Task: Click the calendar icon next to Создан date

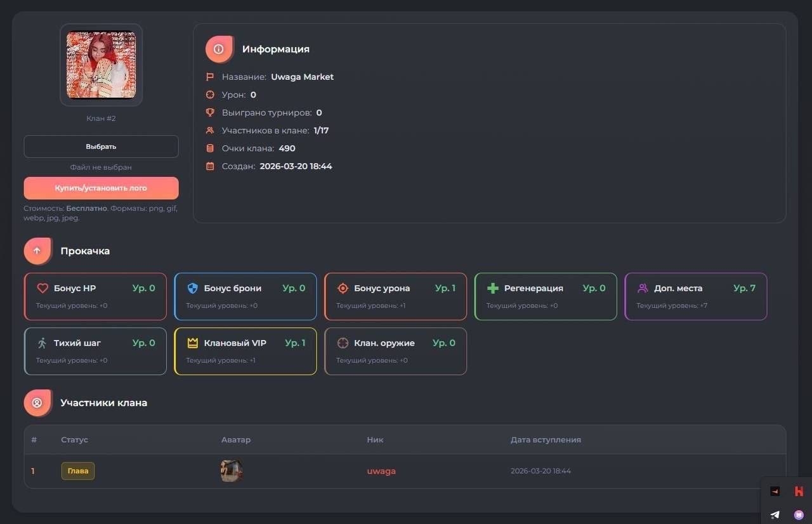Action: pos(210,166)
